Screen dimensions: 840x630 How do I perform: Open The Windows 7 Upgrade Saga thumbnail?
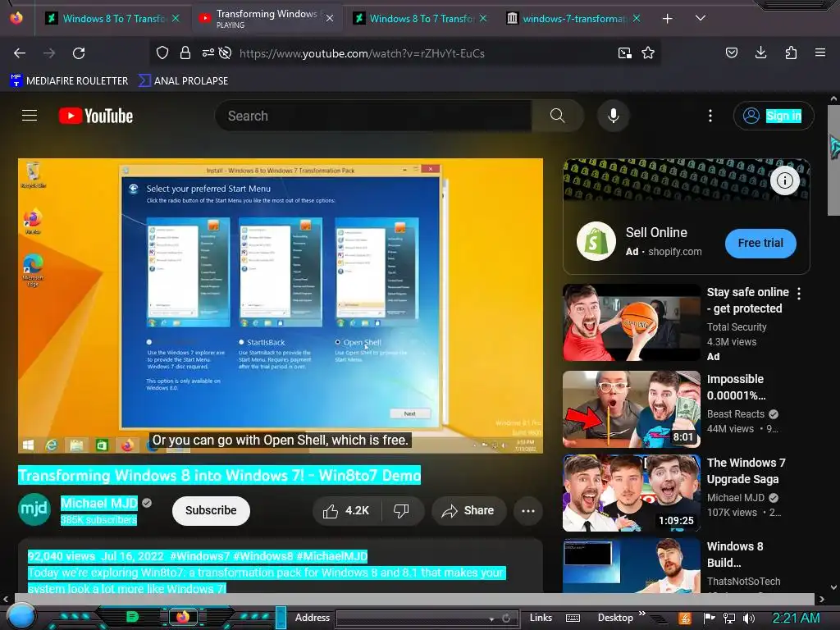pos(632,493)
